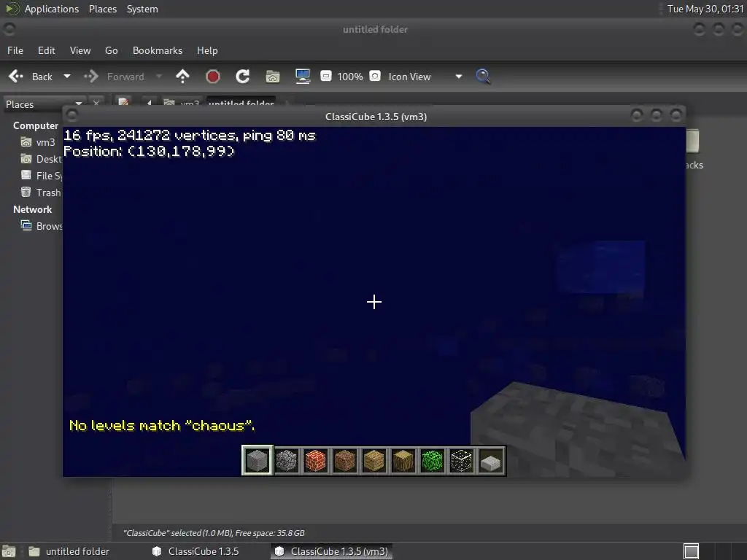Click the "No levels match" chat message
Image resolution: width=747 pixels, height=560 pixels.
[x=162, y=425]
